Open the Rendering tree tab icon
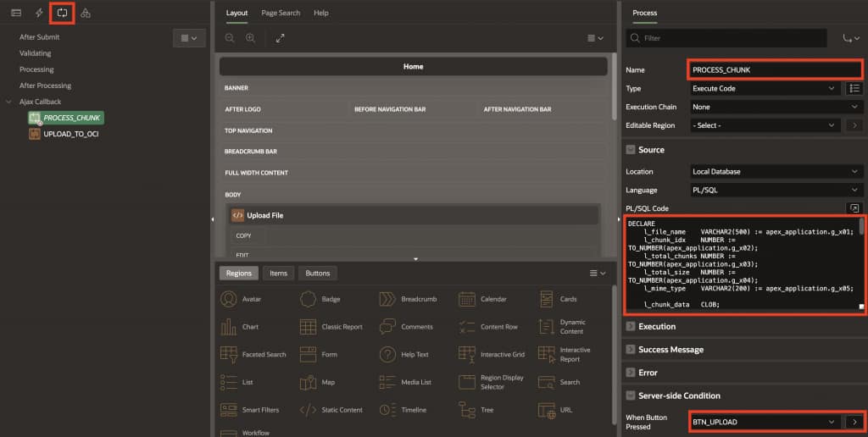Screen dimensions: 868x437 pyautogui.click(x=16, y=13)
